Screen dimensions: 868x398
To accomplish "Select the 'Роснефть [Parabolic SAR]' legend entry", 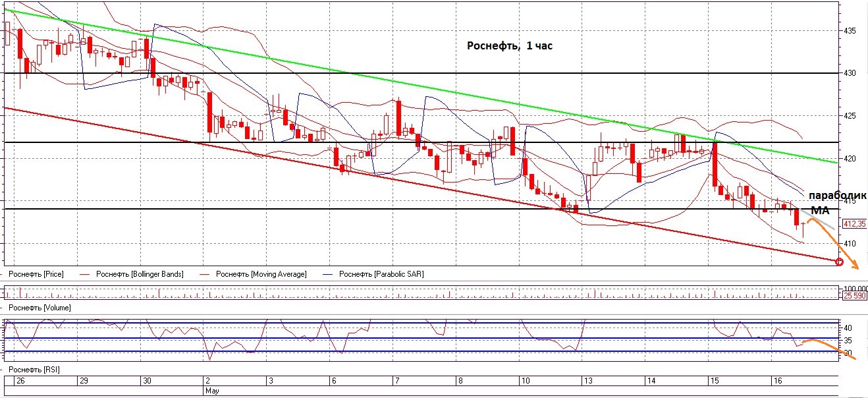I will point(381,273).
